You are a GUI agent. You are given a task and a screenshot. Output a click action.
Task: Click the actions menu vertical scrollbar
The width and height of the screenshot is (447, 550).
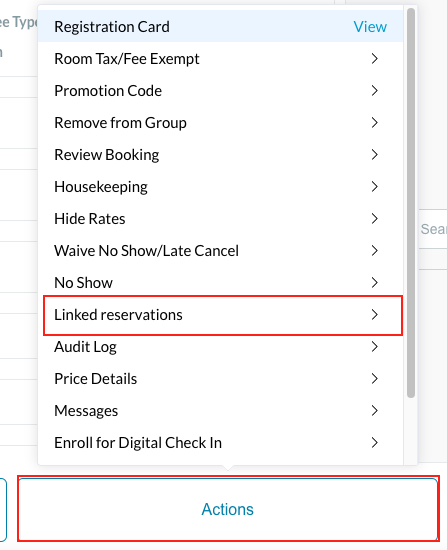pos(411,203)
